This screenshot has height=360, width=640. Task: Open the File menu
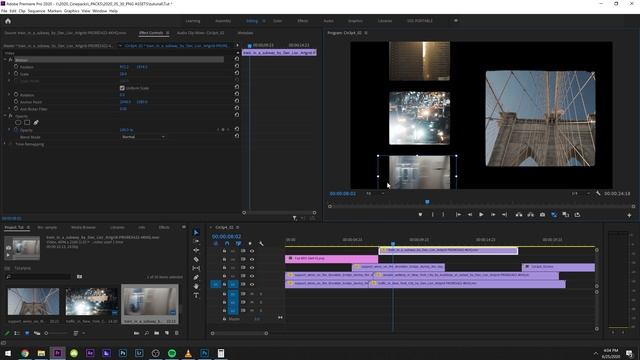[4, 11]
